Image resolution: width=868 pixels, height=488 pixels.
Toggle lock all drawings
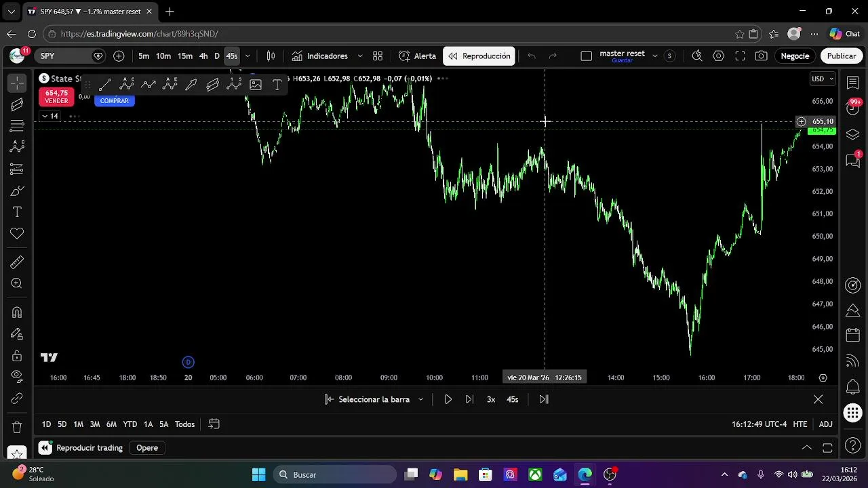pos(17,356)
